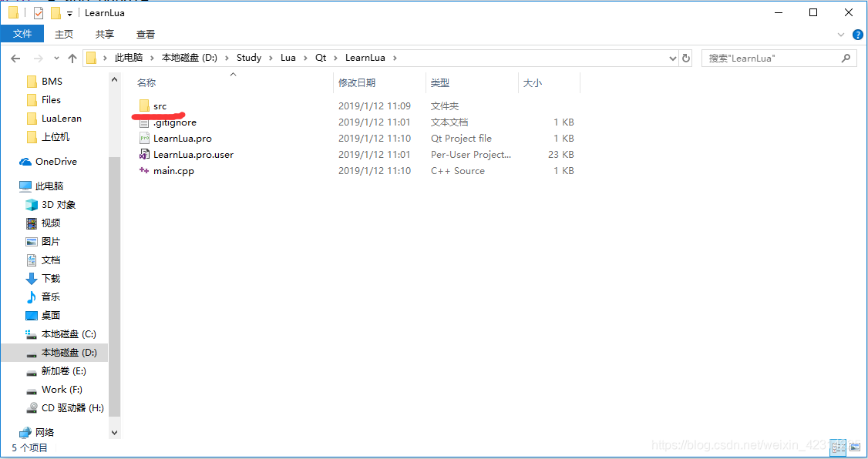The width and height of the screenshot is (868, 459).
Task: Switch to details view in status bar
Action: (838, 447)
